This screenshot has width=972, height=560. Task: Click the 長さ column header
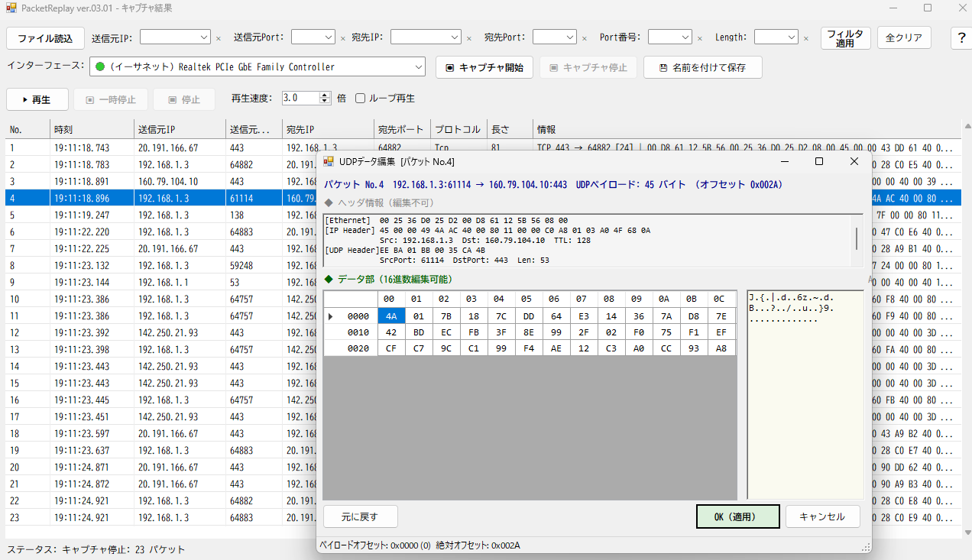coord(510,129)
